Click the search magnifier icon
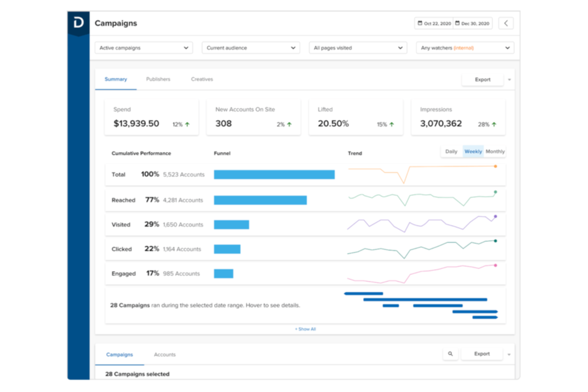The width and height of the screenshot is (588, 392). click(450, 354)
